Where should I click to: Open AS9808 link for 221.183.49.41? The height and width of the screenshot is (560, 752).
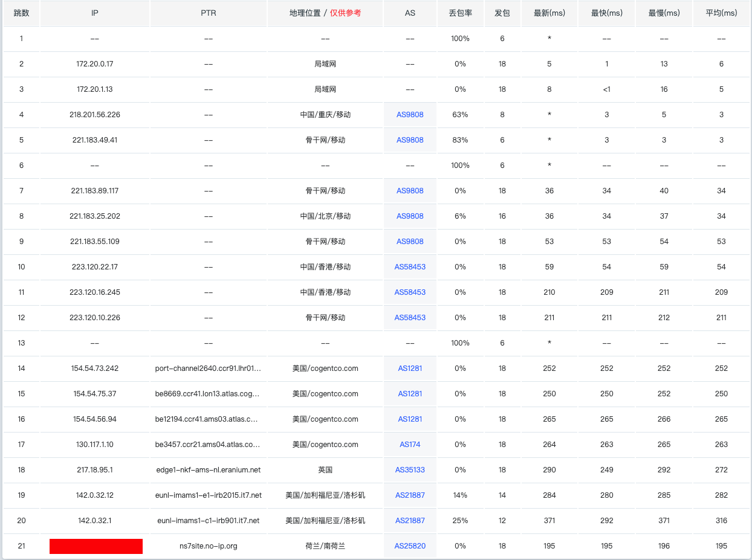click(410, 140)
